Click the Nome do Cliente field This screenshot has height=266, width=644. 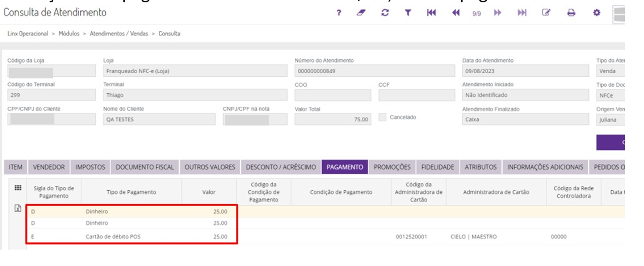pyautogui.click(x=159, y=119)
